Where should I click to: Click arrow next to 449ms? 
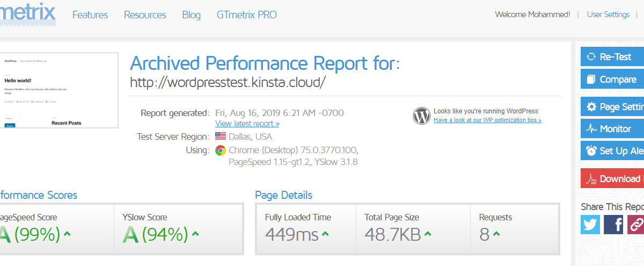coord(326,234)
